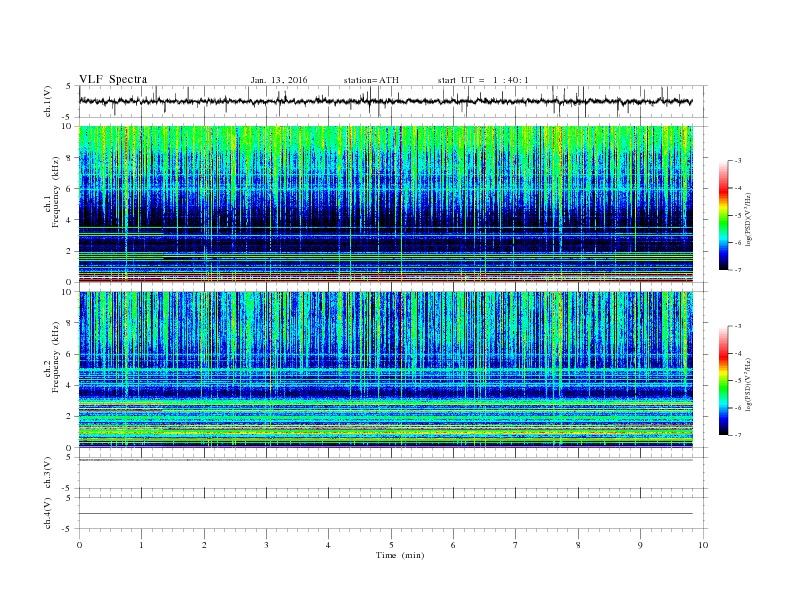
Task: Select the lower colorbar "log(PSD)(V²/Hz)" label
Action: click(x=748, y=385)
